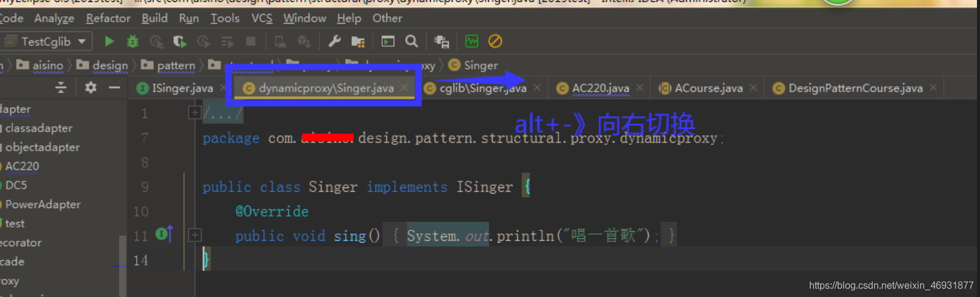
Task: Select classadapter in project tree
Action: coord(38,128)
